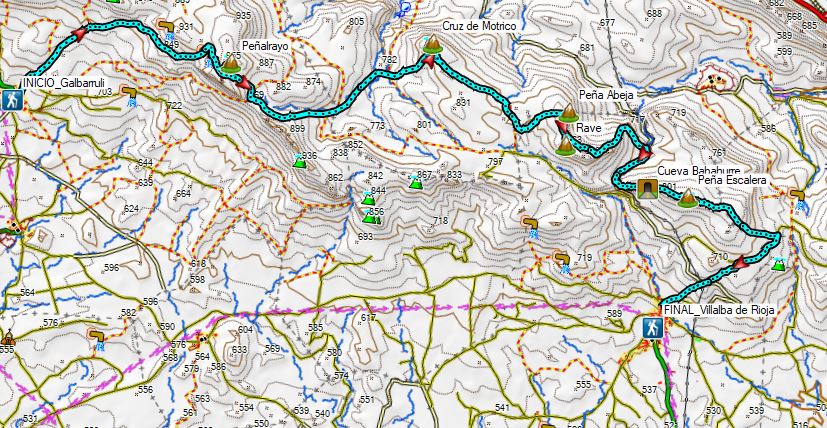Viewport: 827px width, 428px height.
Task: Click the FINAL_Villalba de Rioja hiker icon
Action: tap(652, 328)
